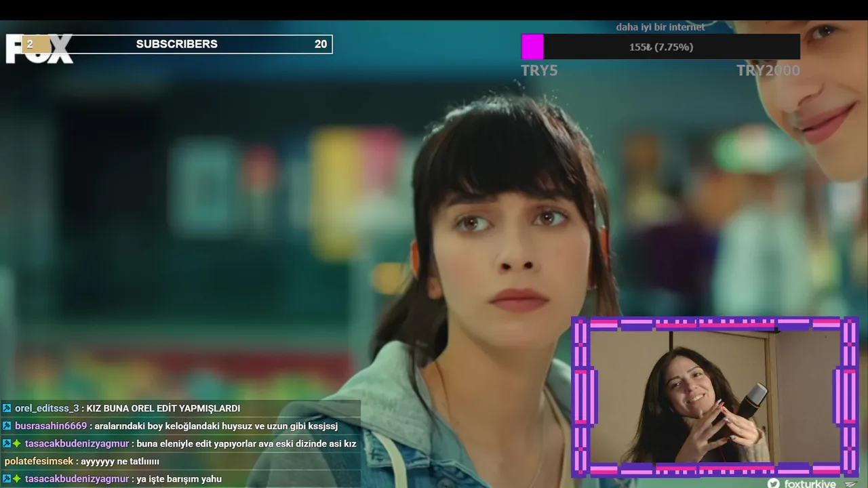Click the TRY5 goal start label
Screen dimensions: 868x488
click(x=539, y=70)
